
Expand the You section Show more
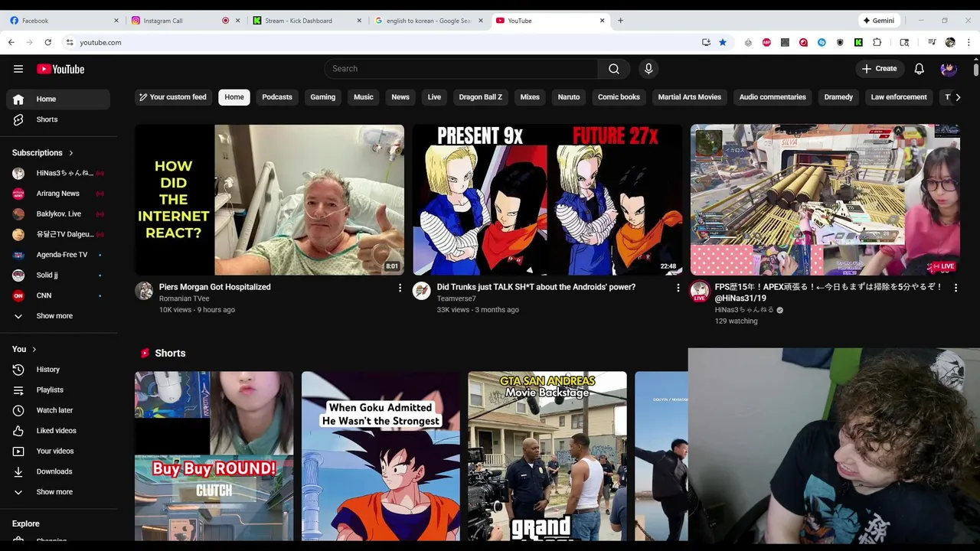pyautogui.click(x=58, y=492)
